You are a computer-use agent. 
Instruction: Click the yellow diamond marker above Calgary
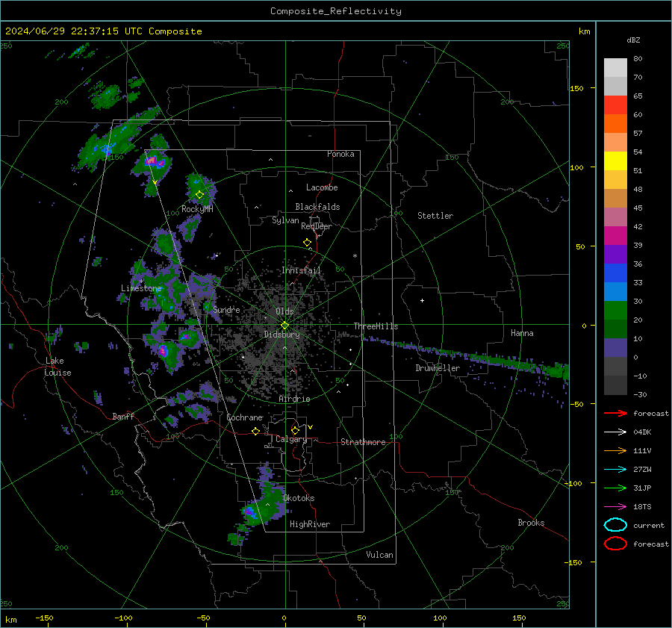[x=295, y=430]
